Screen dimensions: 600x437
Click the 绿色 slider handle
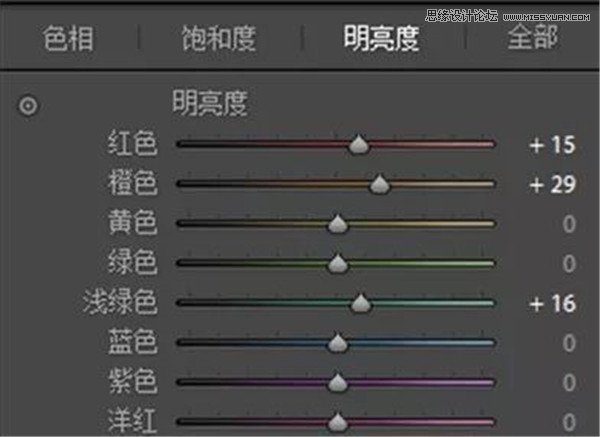pyautogui.click(x=338, y=264)
